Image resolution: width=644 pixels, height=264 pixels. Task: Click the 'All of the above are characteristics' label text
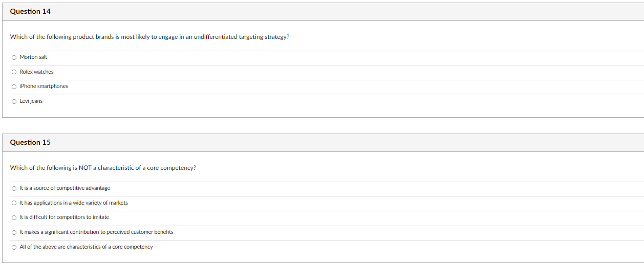pyautogui.click(x=86, y=247)
